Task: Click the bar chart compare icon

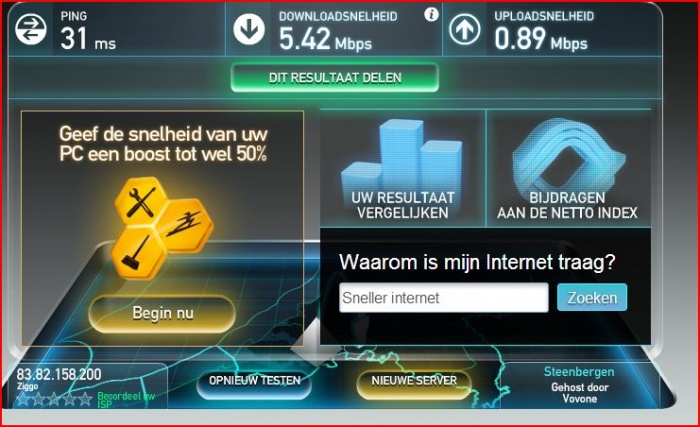Action: tap(402, 156)
